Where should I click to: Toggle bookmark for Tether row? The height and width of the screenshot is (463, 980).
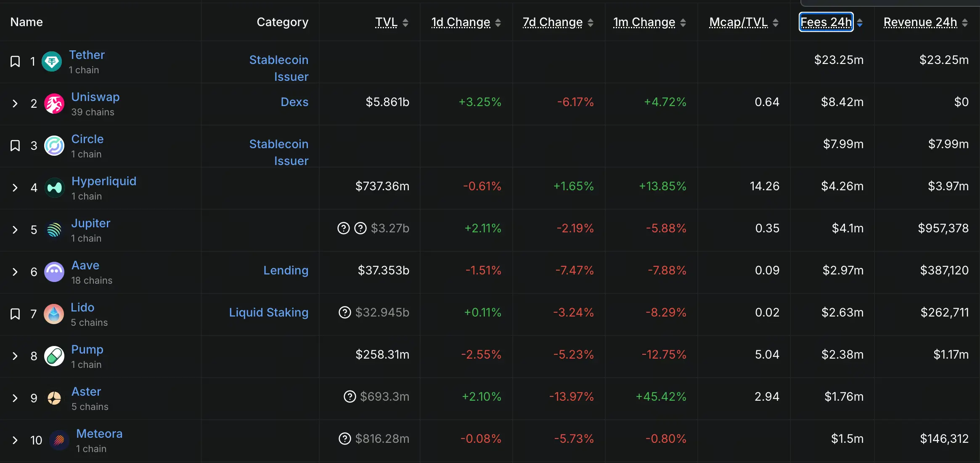point(15,61)
